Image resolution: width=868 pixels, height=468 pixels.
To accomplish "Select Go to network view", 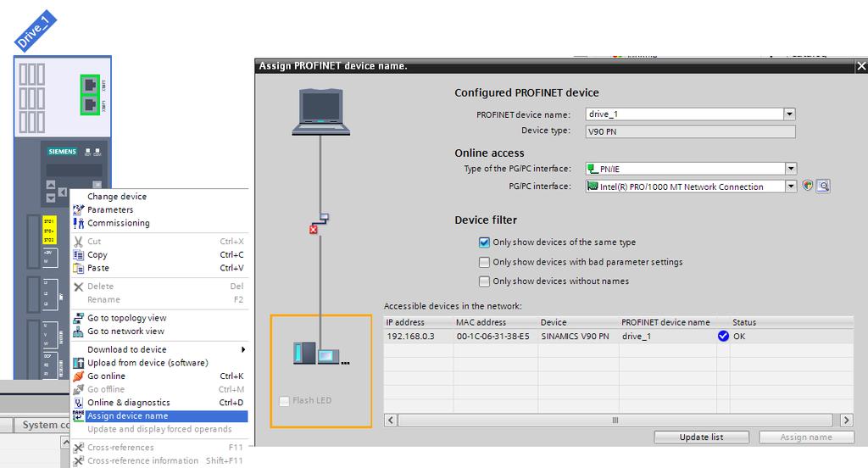I will (159, 331).
